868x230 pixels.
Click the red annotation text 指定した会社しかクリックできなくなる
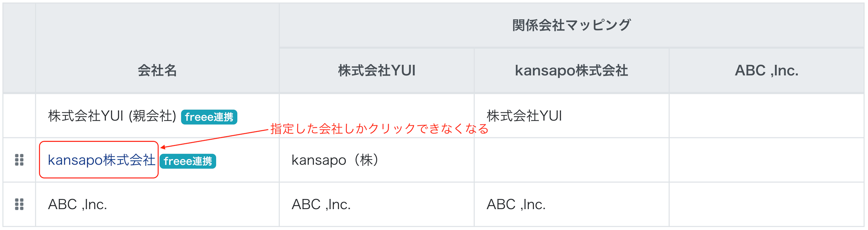(379, 129)
